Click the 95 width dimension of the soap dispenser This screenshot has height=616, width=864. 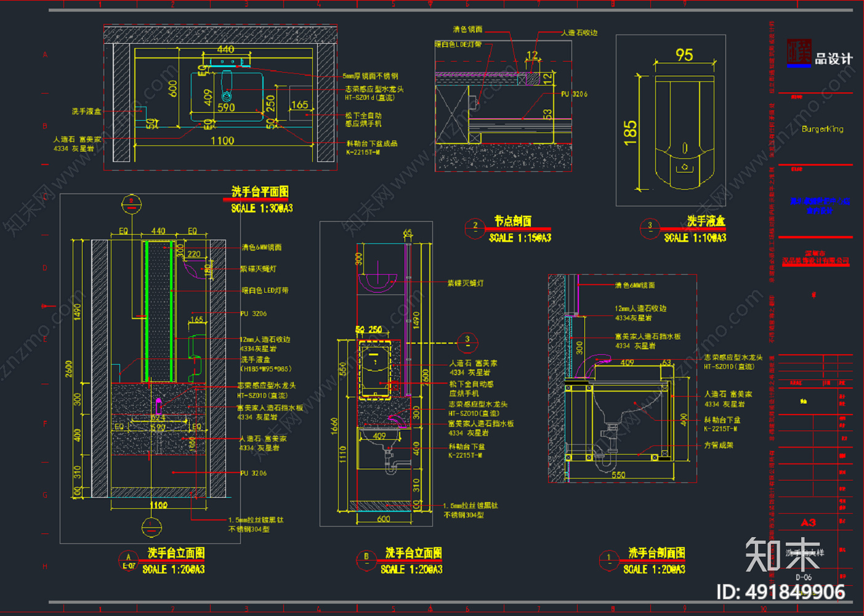(x=684, y=55)
